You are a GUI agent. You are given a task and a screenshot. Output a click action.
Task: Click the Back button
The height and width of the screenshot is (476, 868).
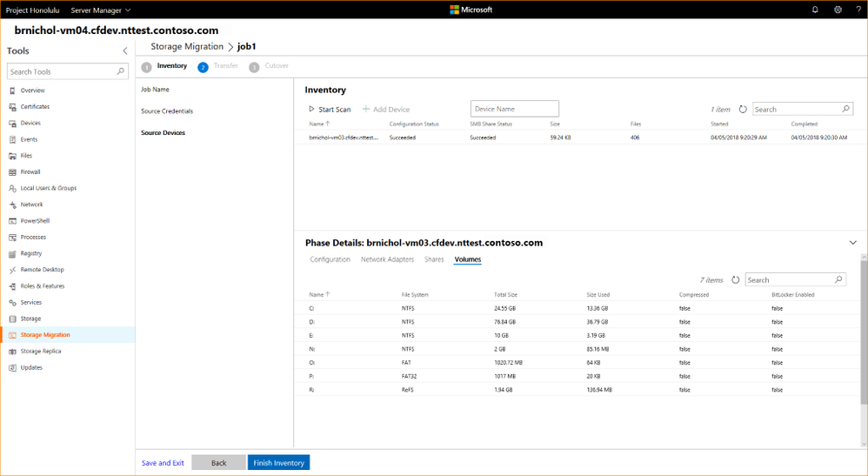pyautogui.click(x=218, y=463)
